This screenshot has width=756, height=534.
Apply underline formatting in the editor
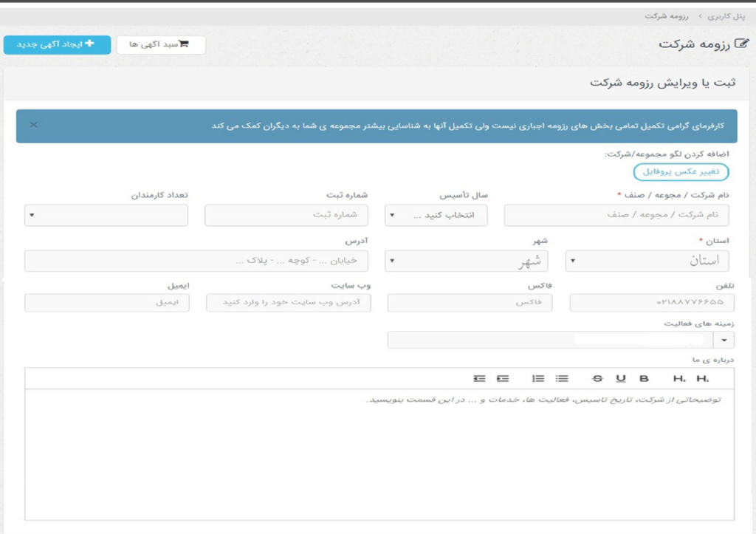pos(621,378)
